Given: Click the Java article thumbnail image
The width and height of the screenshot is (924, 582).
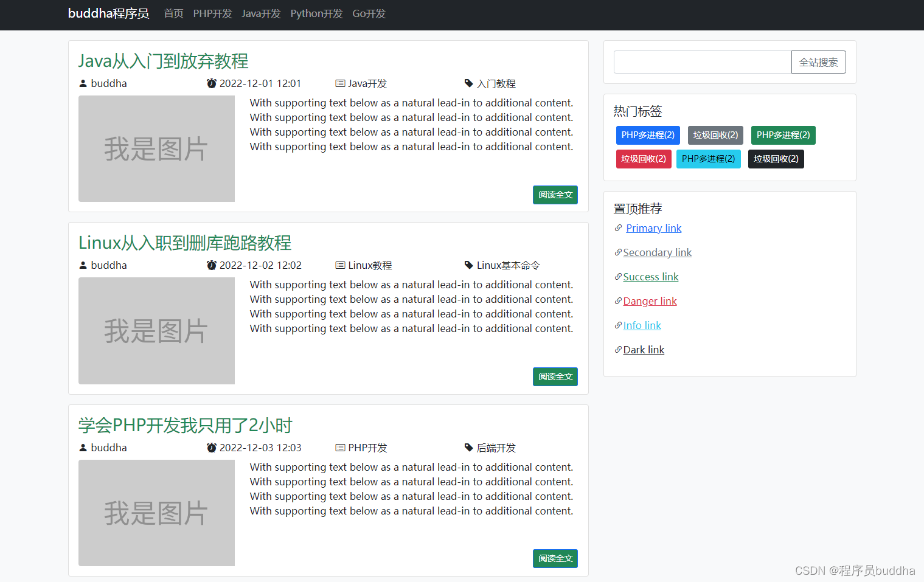Looking at the screenshot, I should pyautogui.click(x=156, y=148).
